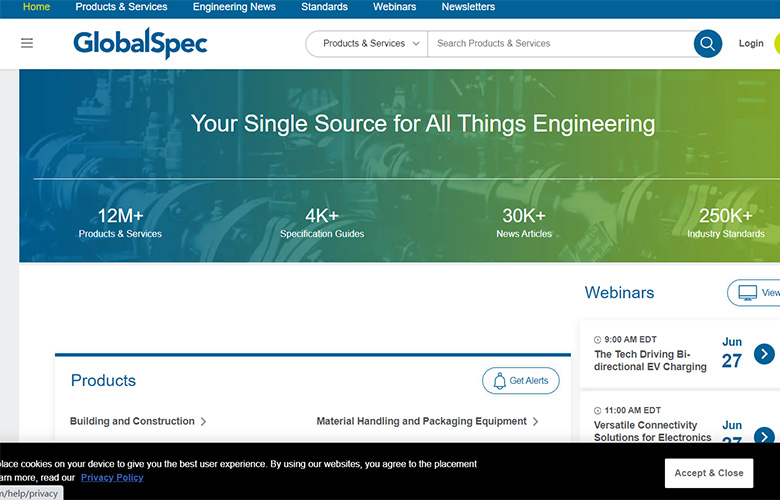Select the Standards navigation item
This screenshot has width=780, height=500.
point(324,7)
